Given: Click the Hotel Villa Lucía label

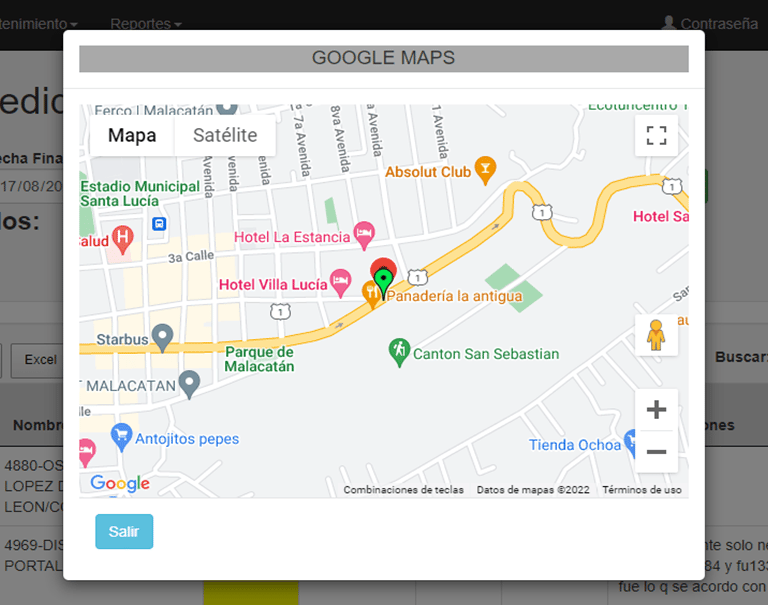Looking at the screenshot, I should (273, 285).
